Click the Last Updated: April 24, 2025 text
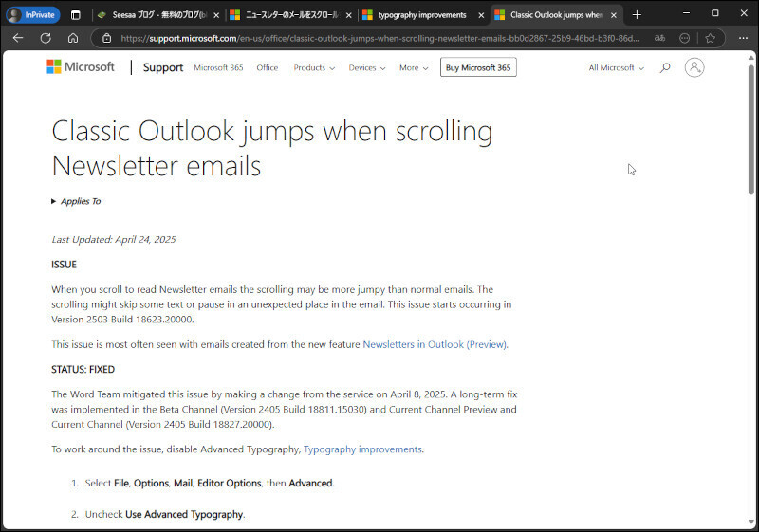The image size is (759, 532). coord(114,239)
